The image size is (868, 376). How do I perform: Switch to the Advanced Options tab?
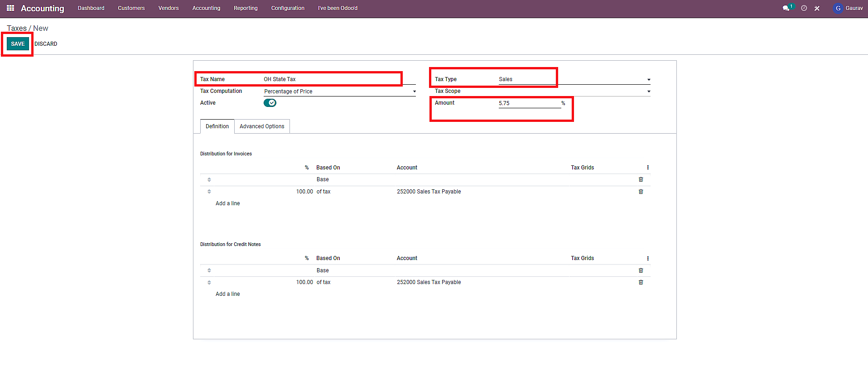(262, 126)
